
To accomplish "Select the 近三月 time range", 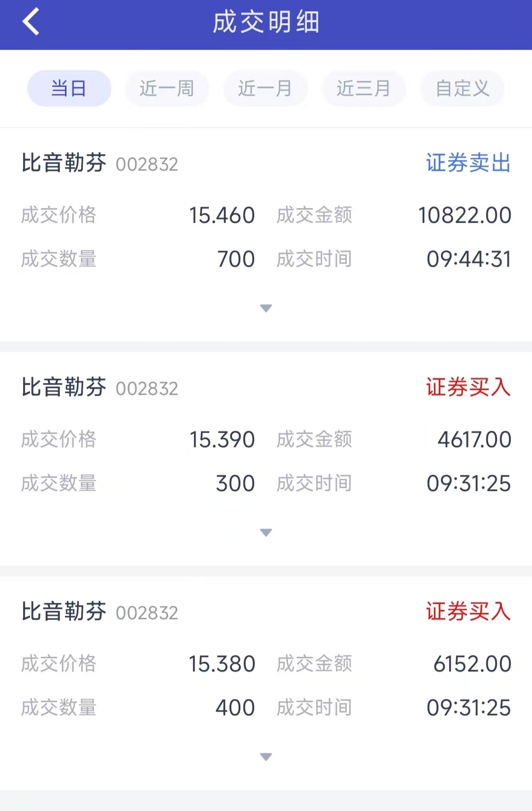I will click(x=364, y=89).
